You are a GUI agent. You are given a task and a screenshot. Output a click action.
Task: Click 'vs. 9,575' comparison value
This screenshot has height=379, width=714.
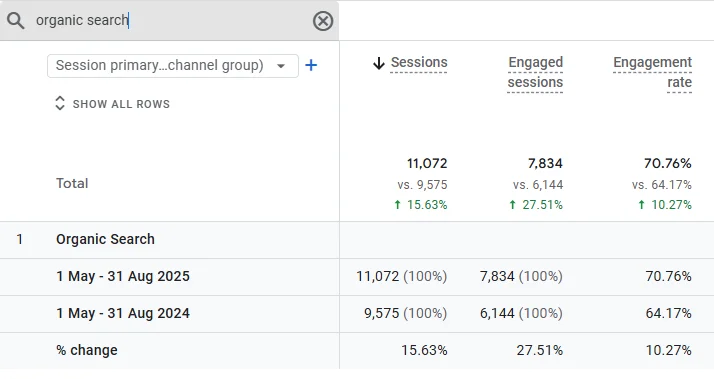tap(422, 184)
